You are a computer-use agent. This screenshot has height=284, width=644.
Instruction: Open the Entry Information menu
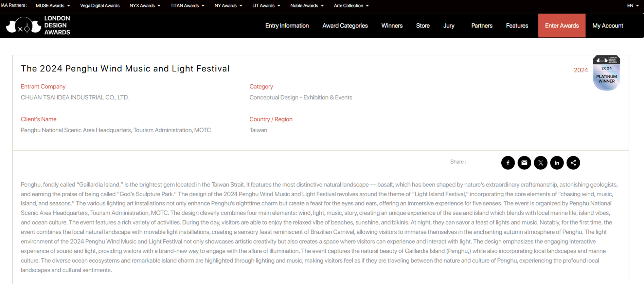click(287, 26)
